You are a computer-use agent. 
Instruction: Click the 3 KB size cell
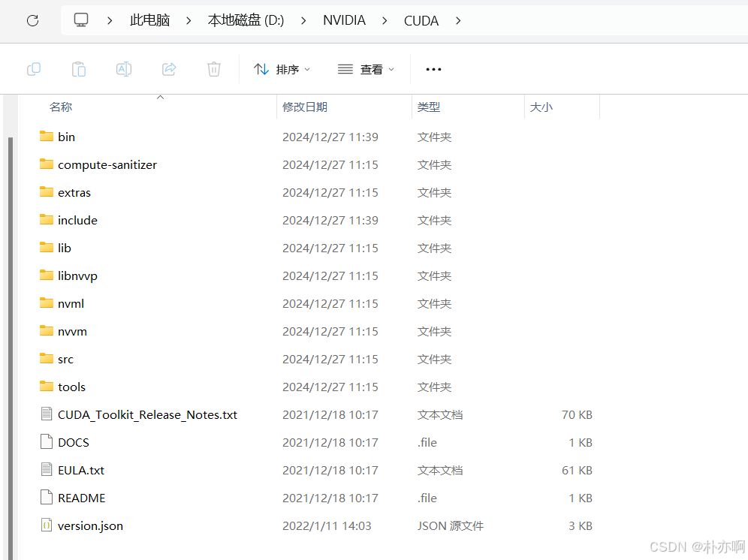[580, 525]
